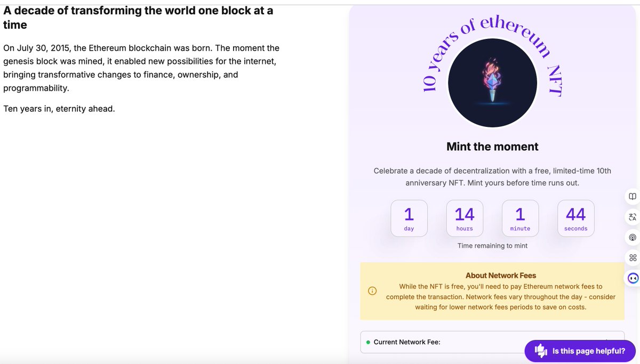Click the 'While the NFT is free' notice text
The height and width of the screenshot is (364, 640).
501,297
